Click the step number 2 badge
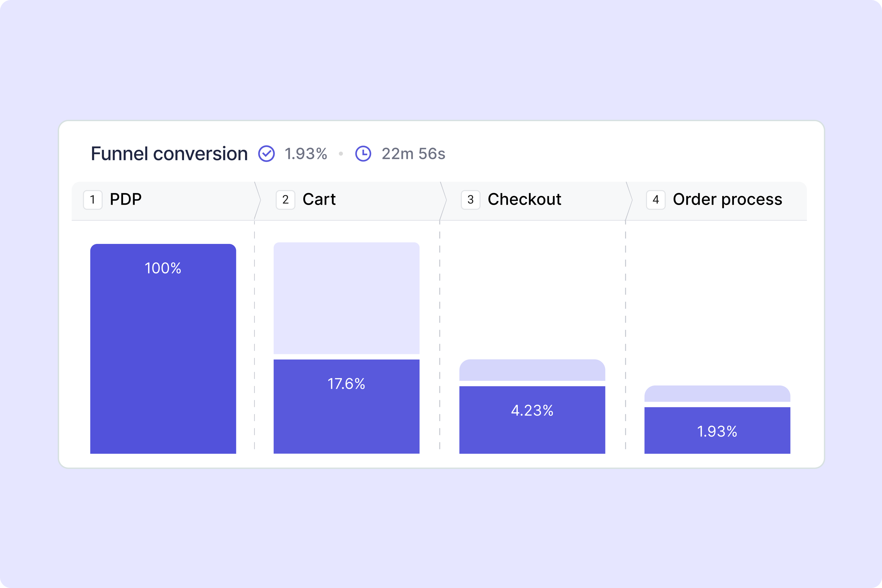The image size is (882, 588). (x=285, y=200)
